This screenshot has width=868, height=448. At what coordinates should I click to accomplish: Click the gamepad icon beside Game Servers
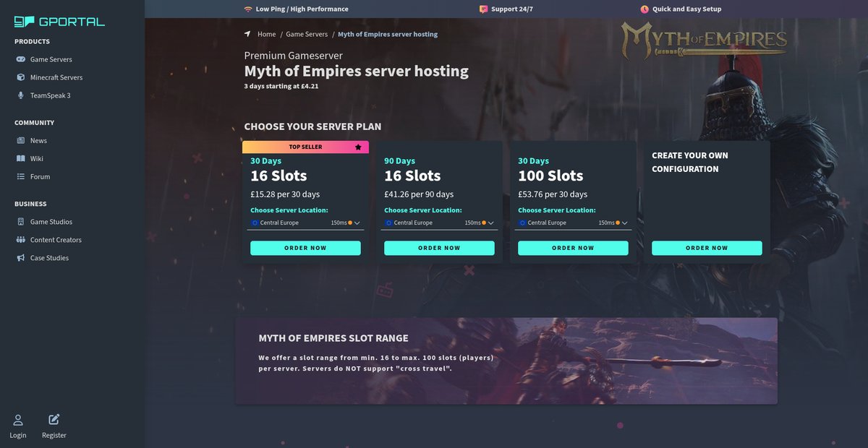click(21, 59)
